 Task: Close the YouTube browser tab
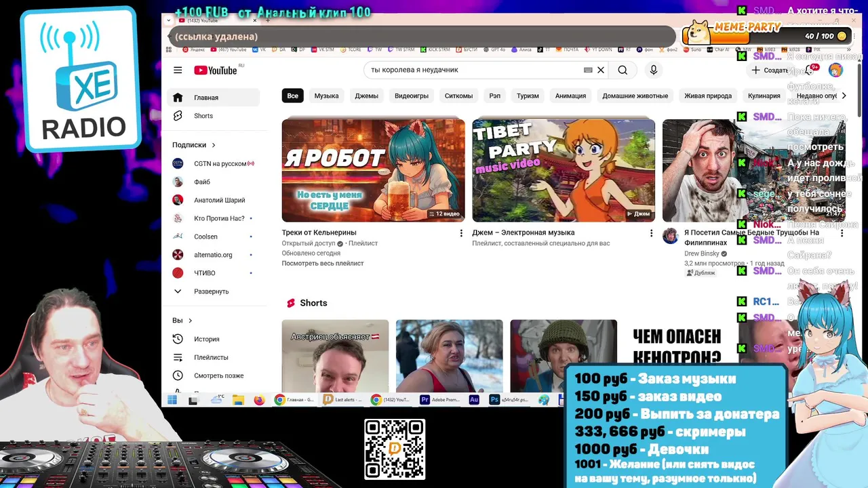tap(255, 20)
